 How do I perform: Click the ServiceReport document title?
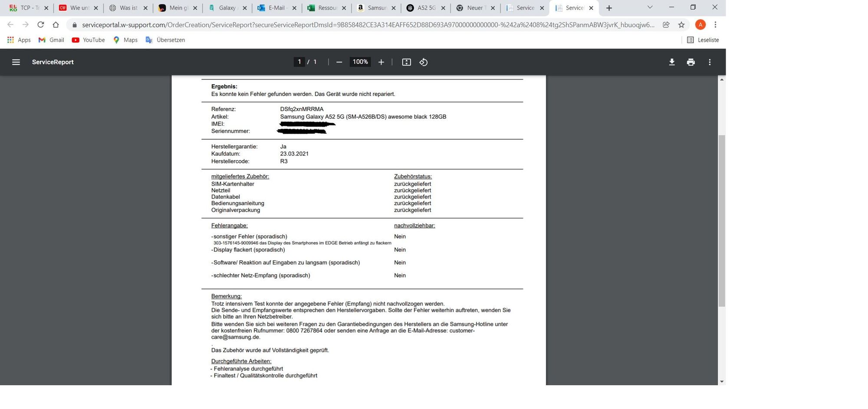(53, 62)
